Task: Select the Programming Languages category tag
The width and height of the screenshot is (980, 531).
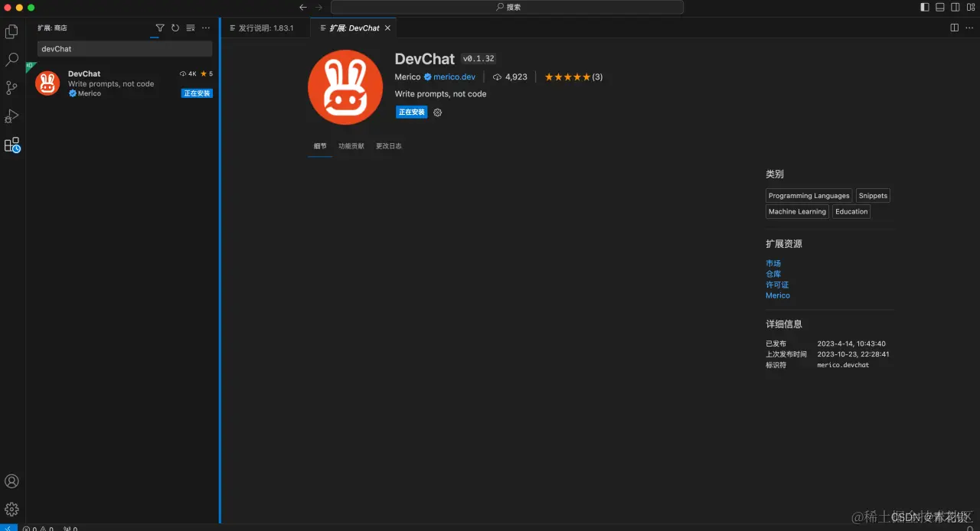Action: [808, 196]
